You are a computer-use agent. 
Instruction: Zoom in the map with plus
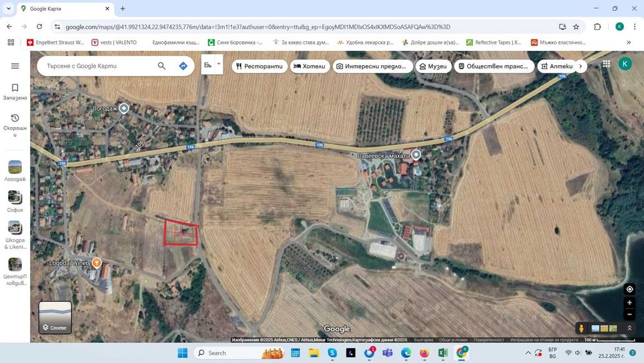point(629,303)
